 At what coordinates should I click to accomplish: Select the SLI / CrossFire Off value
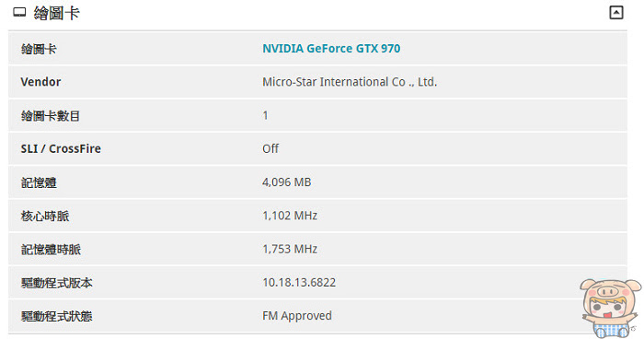tap(270, 148)
